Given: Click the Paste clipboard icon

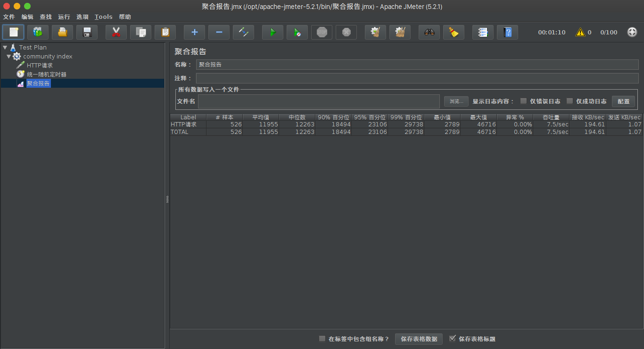Looking at the screenshot, I should [x=165, y=32].
